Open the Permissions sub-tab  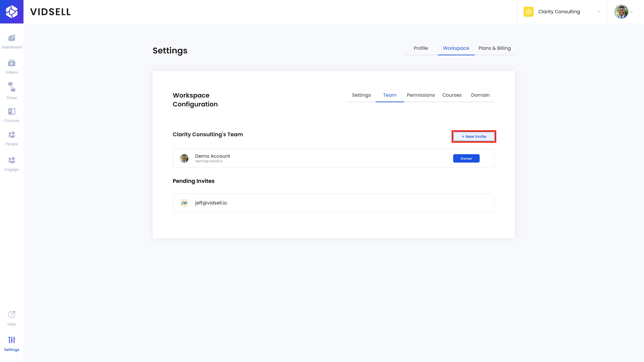tap(421, 95)
